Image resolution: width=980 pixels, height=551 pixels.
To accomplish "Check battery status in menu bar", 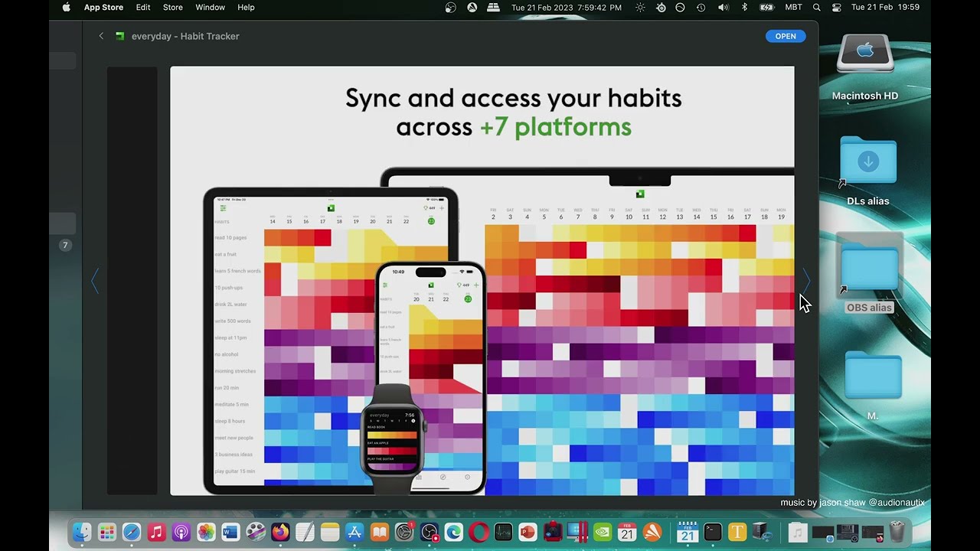I will pyautogui.click(x=766, y=8).
